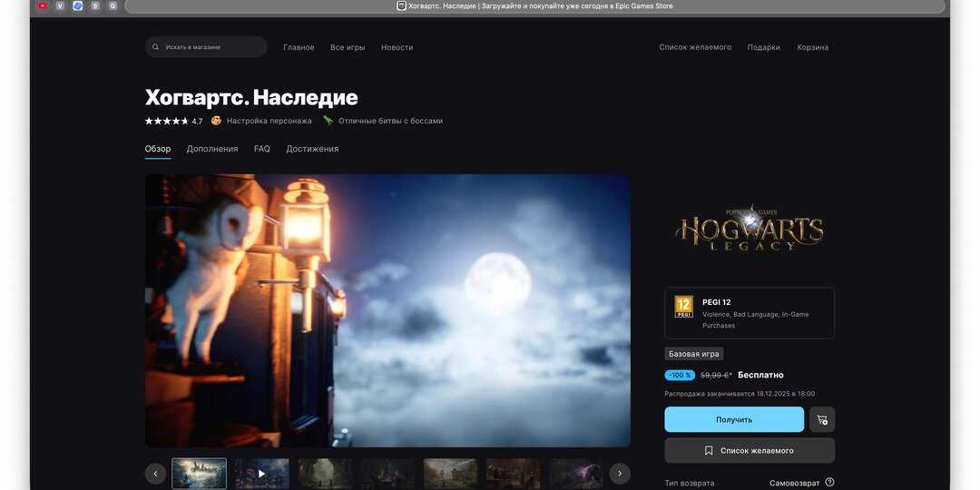Click the sale end date text
This screenshot has height=490, width=980.
(740, 394)
